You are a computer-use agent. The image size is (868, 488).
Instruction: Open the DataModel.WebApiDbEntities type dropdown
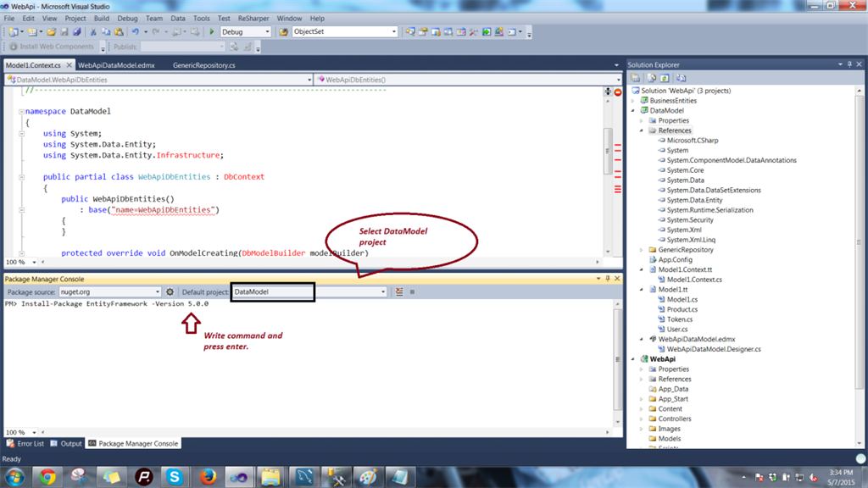[309, 80]
